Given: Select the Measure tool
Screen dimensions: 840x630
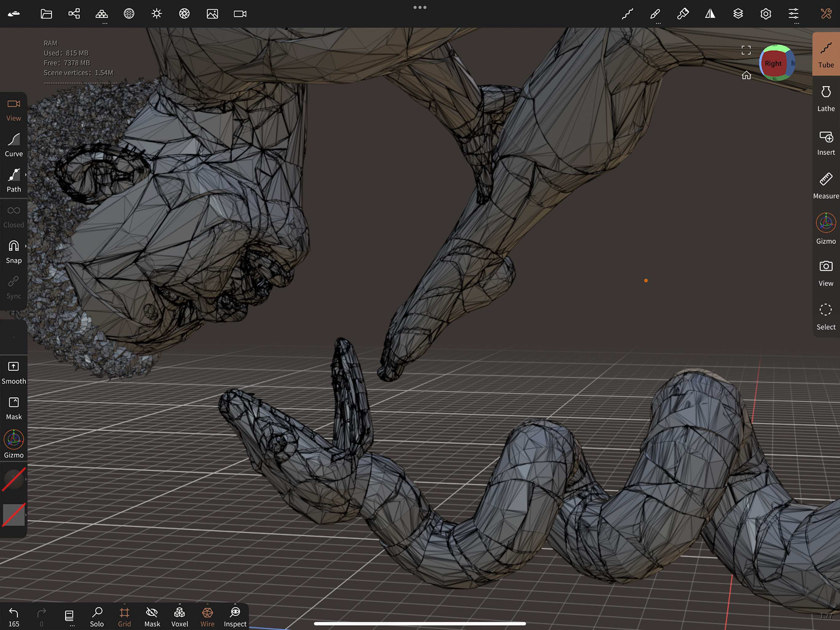Looking at the screenshot, I should 826,185.
